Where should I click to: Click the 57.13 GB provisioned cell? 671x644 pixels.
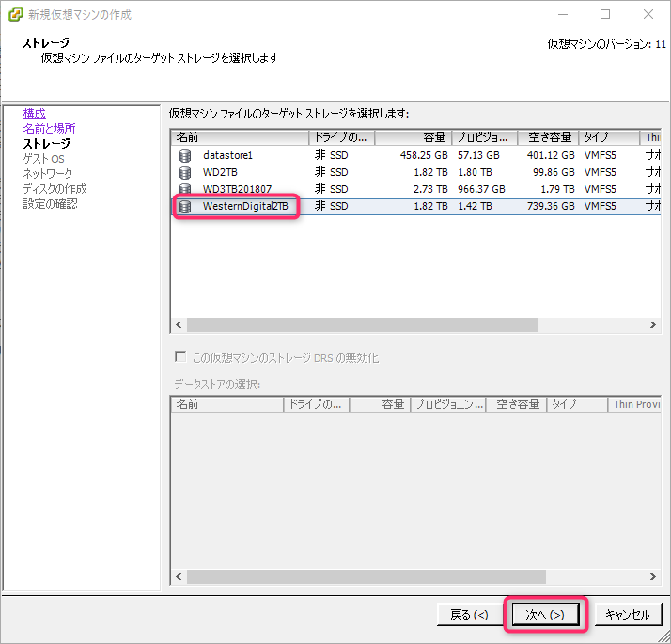478,155
